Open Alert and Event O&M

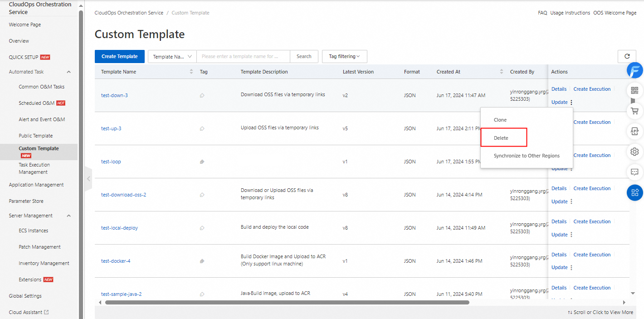coord(42,119)
